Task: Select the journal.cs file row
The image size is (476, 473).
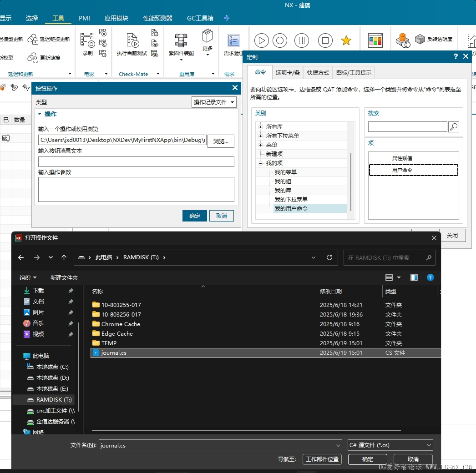Action: [x=266, y=353]
